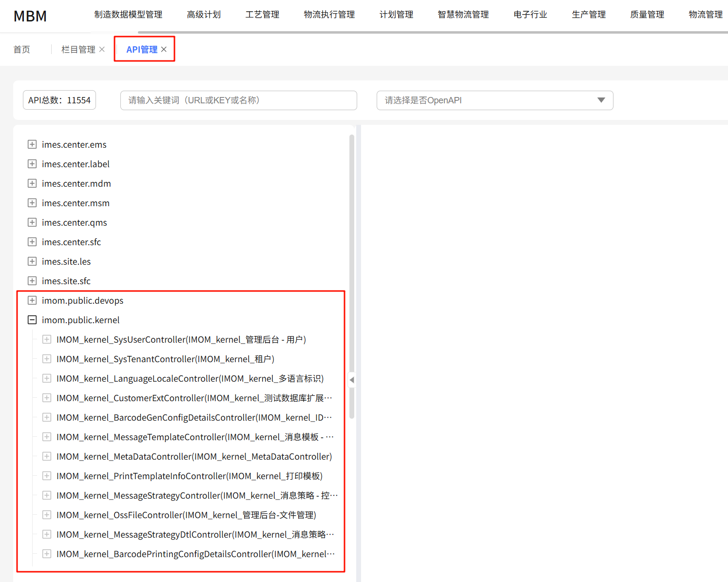Expand IMOM_kernel_OssFileController plus icon

click(x=47, y=515)
